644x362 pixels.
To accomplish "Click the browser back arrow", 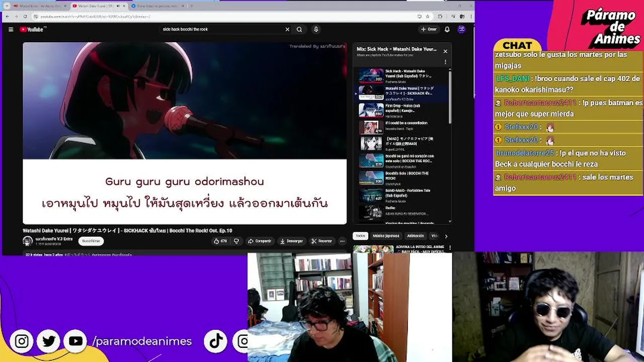I will click(x=8, y=17).
